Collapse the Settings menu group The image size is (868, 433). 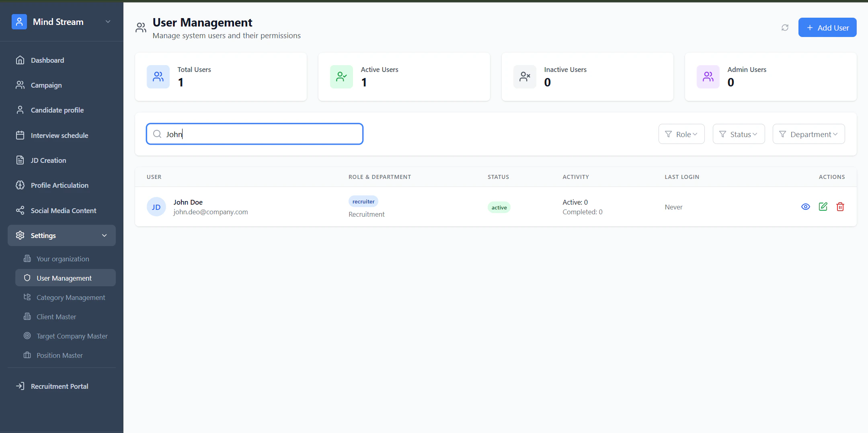[62, 236]
